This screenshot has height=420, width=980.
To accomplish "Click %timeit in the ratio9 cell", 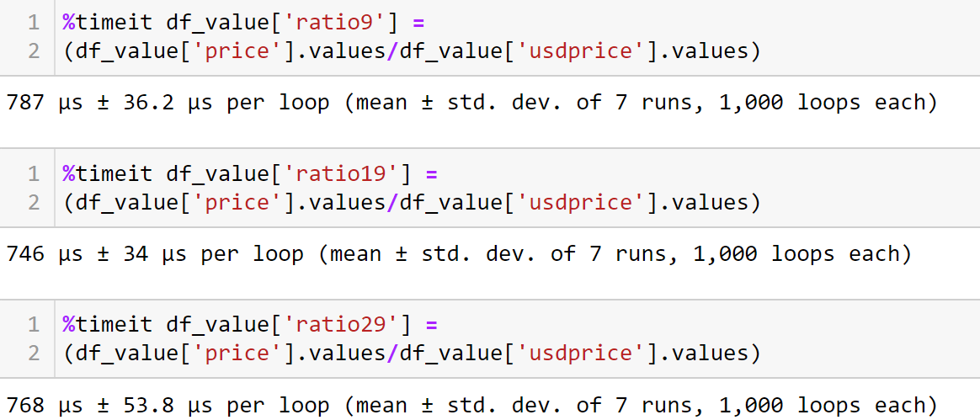I will click(107, 22).
